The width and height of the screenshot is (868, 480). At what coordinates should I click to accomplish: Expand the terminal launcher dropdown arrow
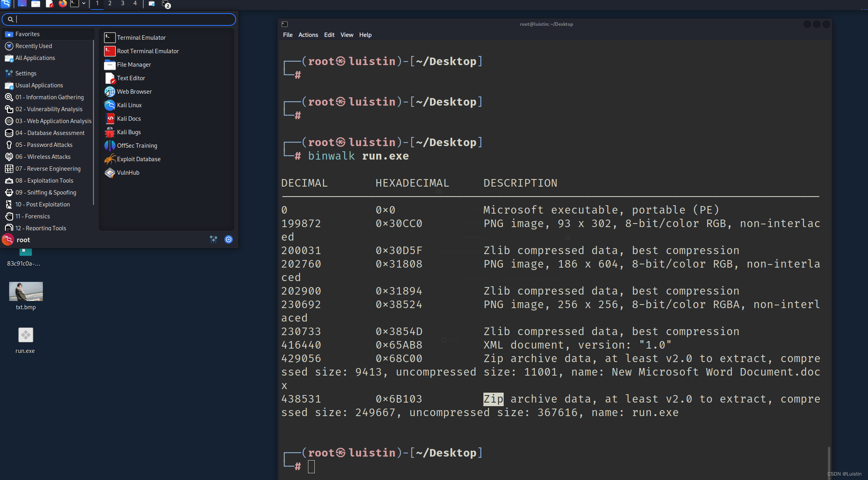(83, 4)
